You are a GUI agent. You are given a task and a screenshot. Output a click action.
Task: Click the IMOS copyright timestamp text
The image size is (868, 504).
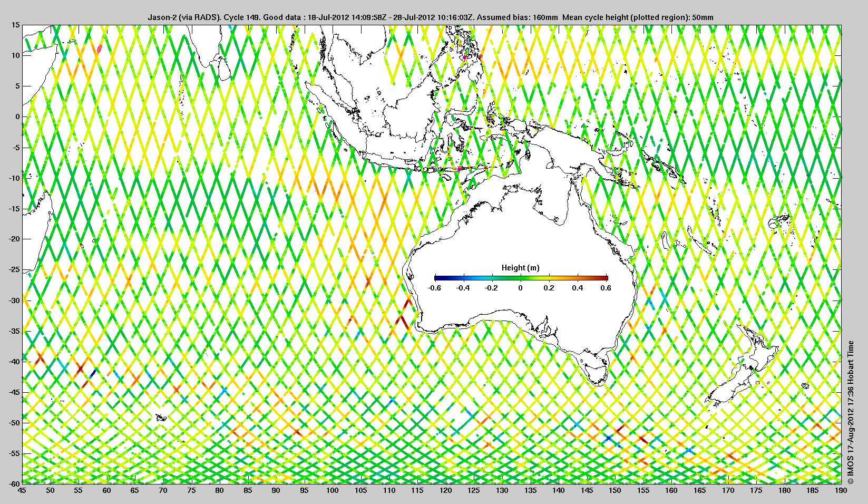850,413
